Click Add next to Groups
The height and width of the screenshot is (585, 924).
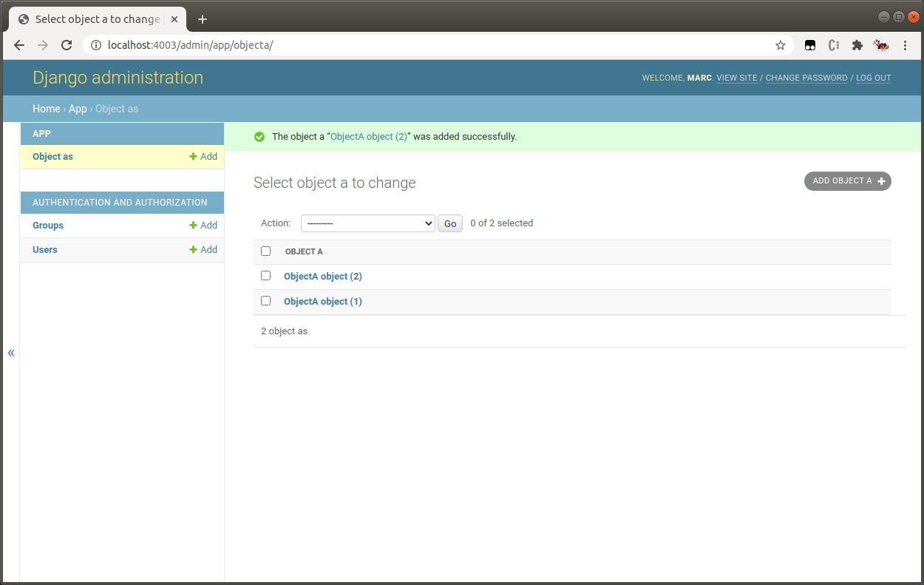point(203,226)
